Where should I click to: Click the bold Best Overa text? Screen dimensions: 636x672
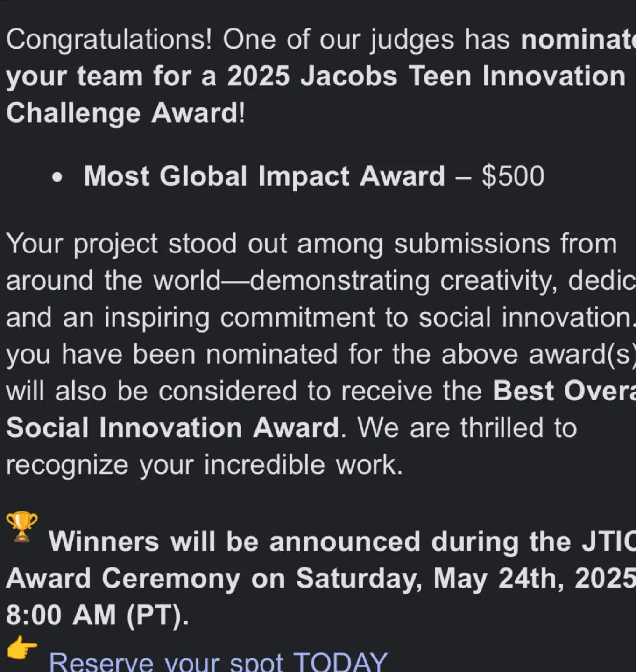tap(564, 391)
